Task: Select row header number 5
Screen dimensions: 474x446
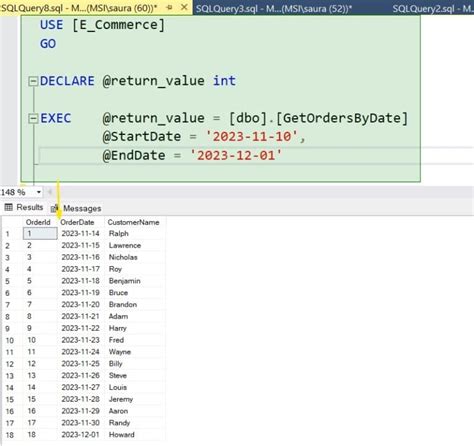Action: 7,281
